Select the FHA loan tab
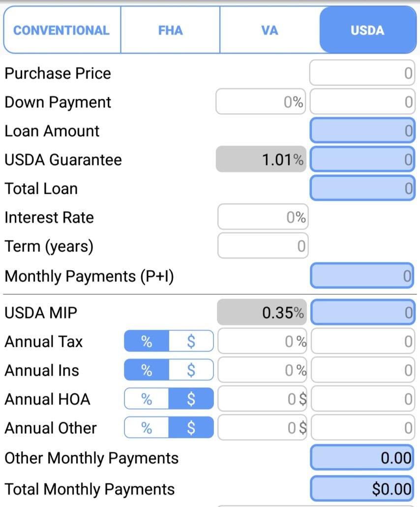Viewport: 420px width, 507px height. (170, 30)
